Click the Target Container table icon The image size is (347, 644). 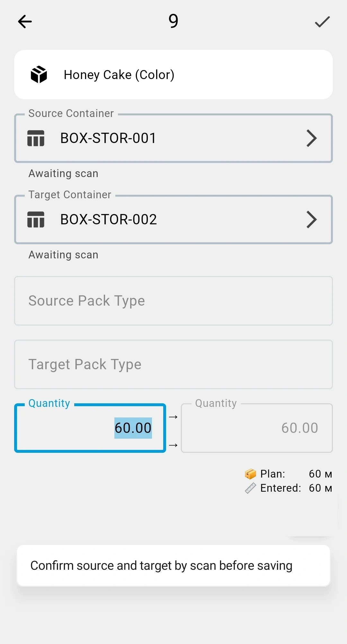point(36,219)
